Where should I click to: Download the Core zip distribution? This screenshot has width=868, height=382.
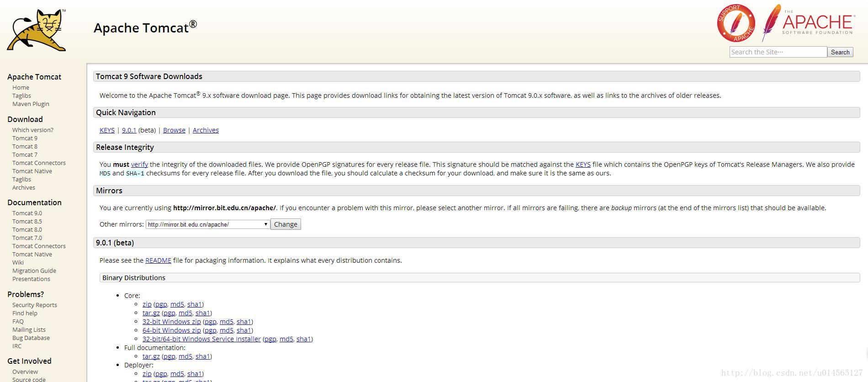[x=147, y=304]
